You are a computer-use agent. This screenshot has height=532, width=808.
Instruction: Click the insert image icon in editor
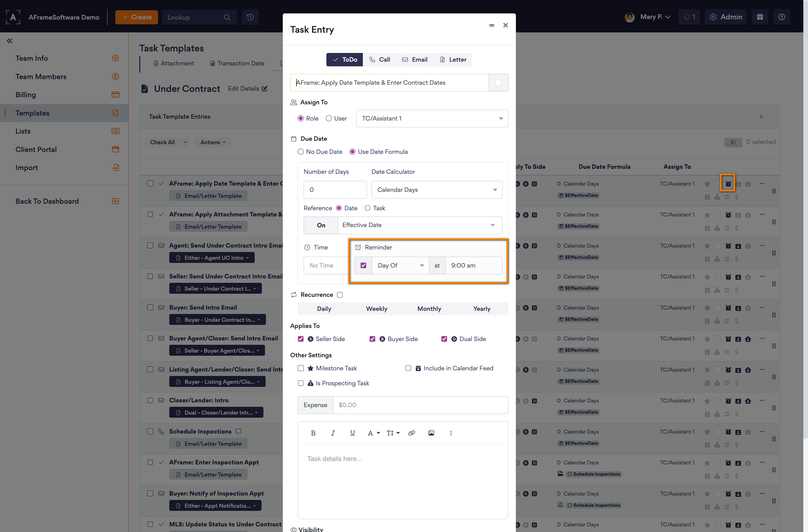[431, 433]
